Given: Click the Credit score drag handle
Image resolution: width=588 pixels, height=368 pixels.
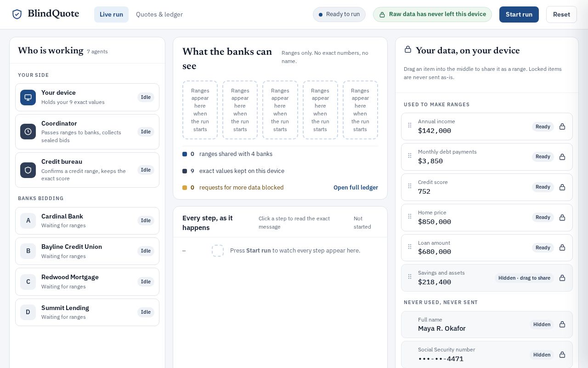Looking at the screenshot, I should pos(410,186).
